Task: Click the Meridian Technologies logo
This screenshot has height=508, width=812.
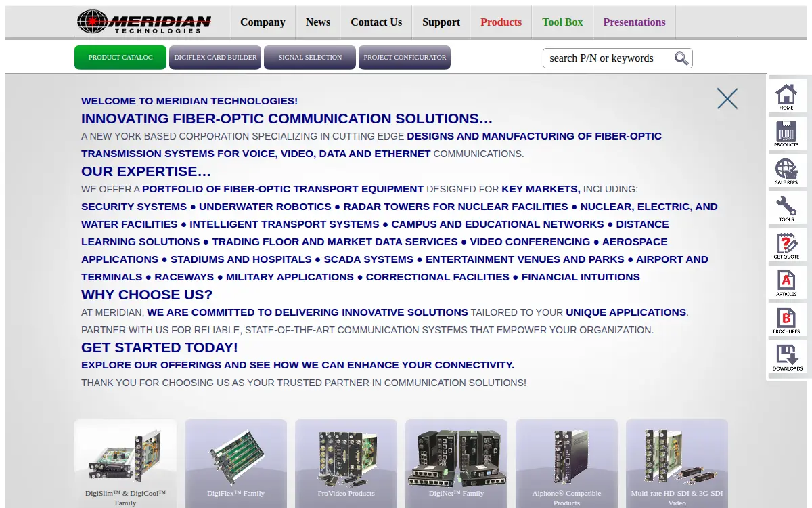Action: click(143, 22)
